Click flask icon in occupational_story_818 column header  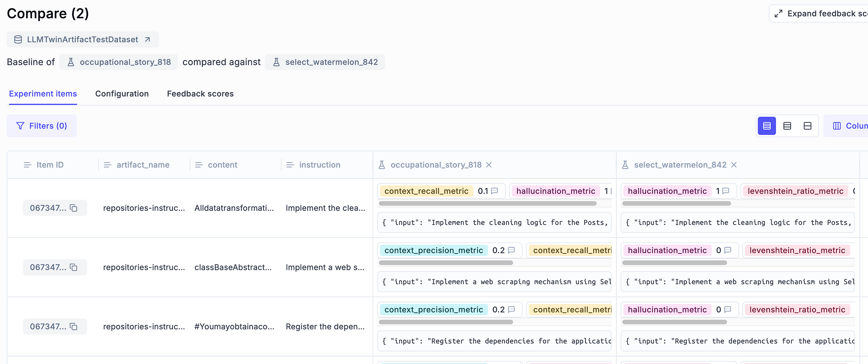tap(382, 165)
